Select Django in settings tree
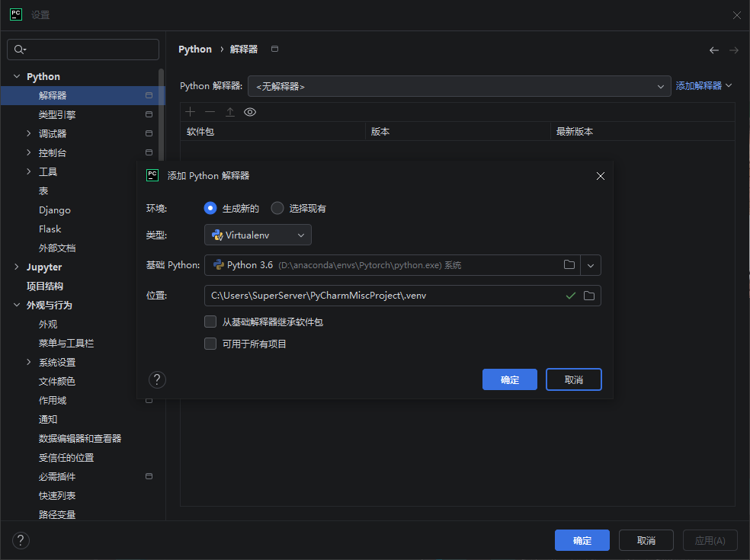 55,210
